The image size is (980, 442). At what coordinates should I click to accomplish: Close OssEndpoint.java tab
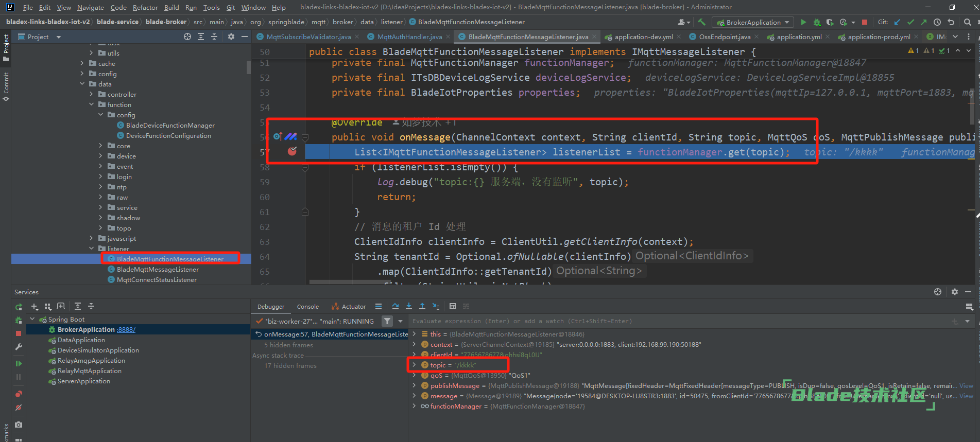coord(757,37)
